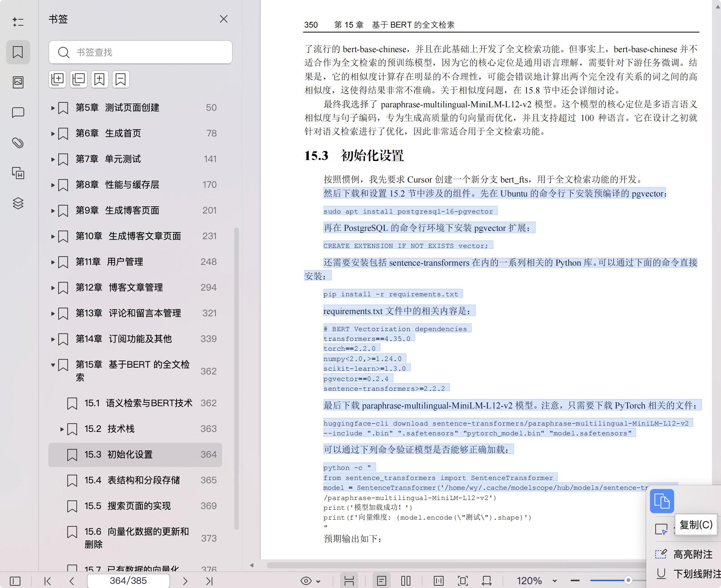
Task: Select two-page view icon
Action: [x=406, y=581]
